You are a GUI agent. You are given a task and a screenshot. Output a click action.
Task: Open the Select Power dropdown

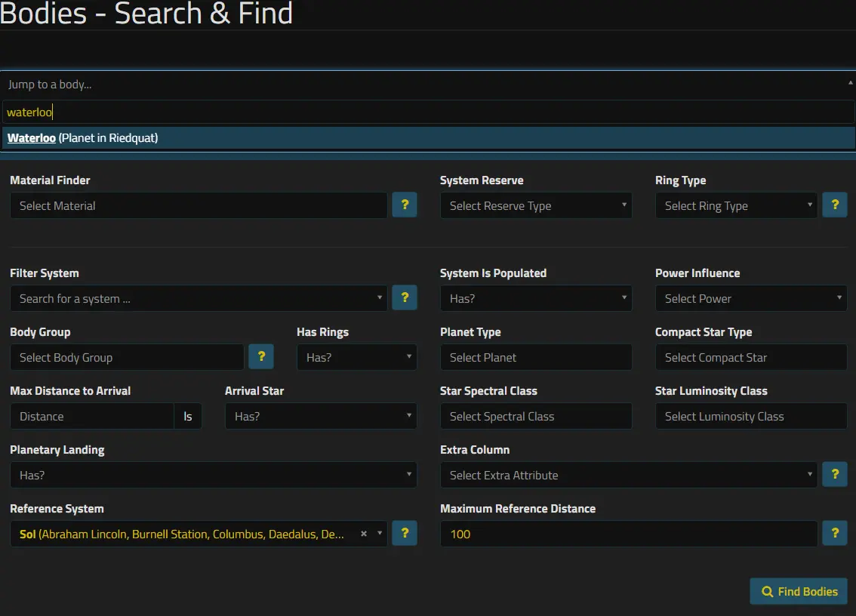751,298
